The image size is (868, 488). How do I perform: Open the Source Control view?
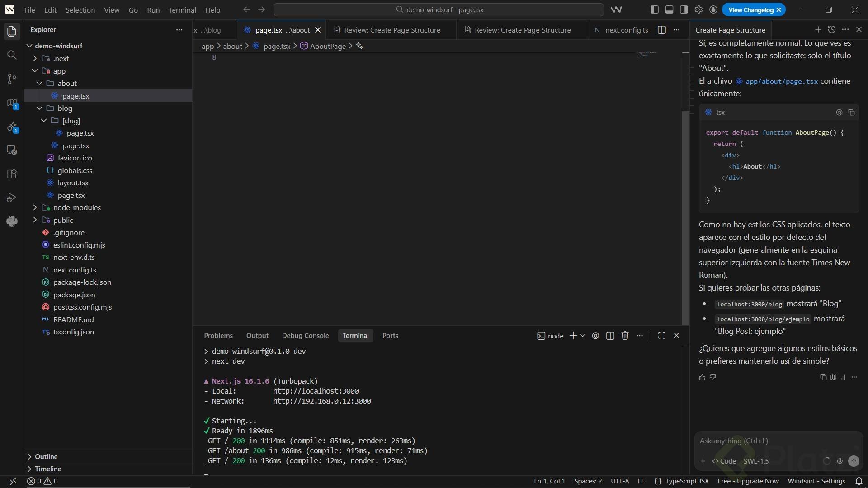click(12, 79)
